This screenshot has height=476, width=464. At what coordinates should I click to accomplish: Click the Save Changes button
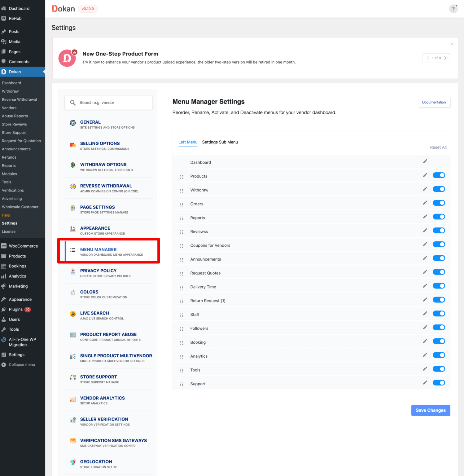[431, 410]
